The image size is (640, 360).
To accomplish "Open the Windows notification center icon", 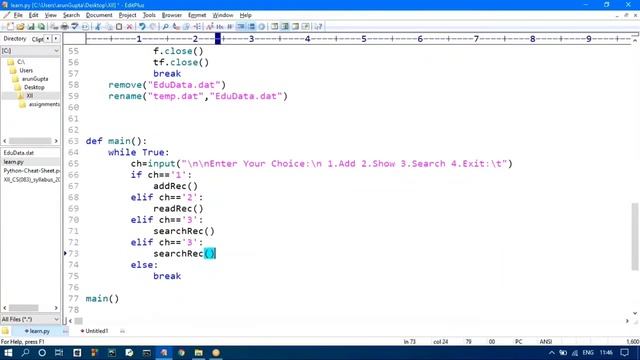I will 624,353.
